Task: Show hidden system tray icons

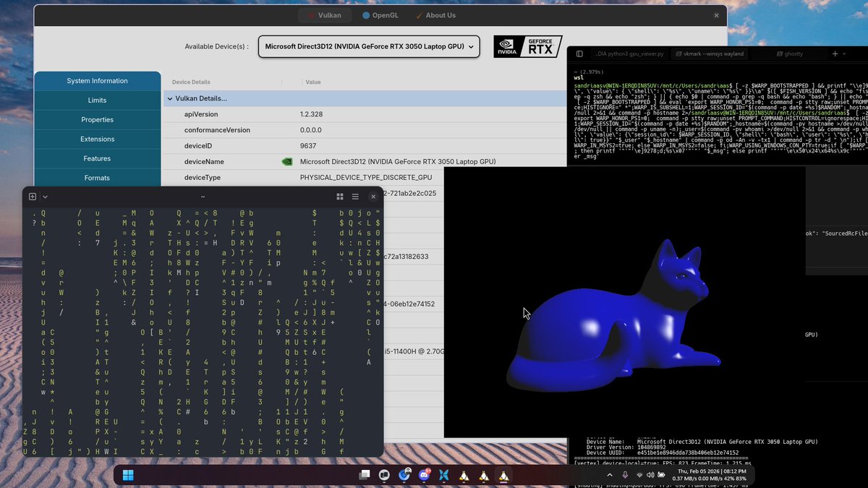Action: pyautogui.click(x=609, y=474)
